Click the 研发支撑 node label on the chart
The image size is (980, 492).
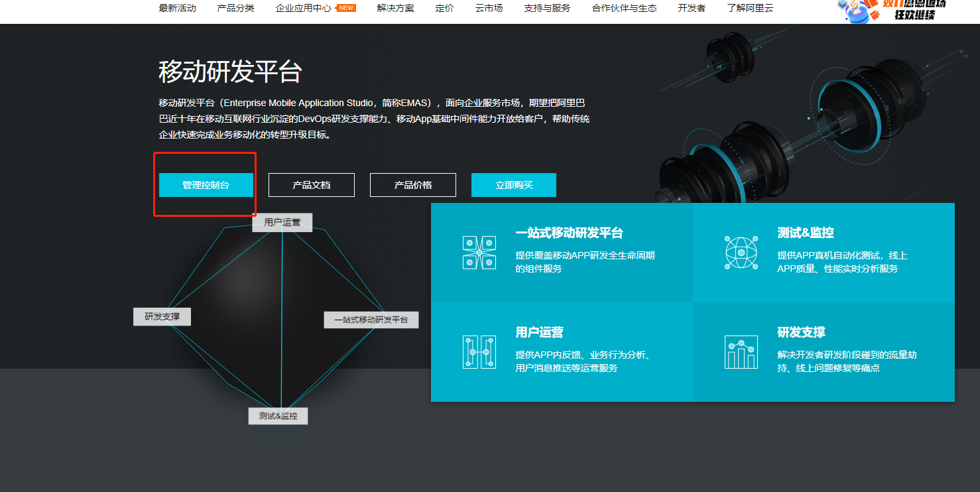tap(162, 316)
